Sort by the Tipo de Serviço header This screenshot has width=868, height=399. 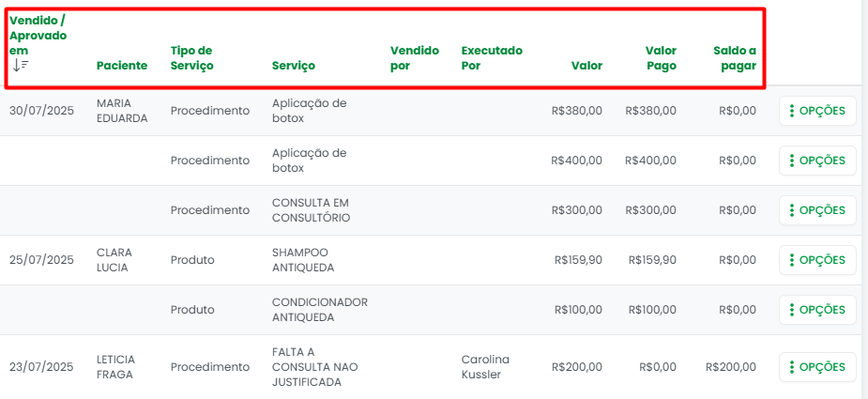[x=191, y=58]
